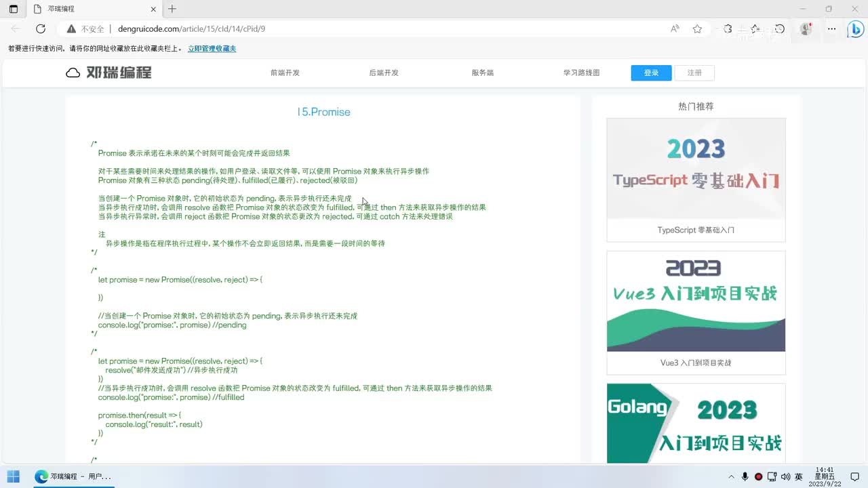This screenshot has width=868, height=488.
Task: Open the Favorites list icon
Action: pyautogui.click(x=755, y=29)
